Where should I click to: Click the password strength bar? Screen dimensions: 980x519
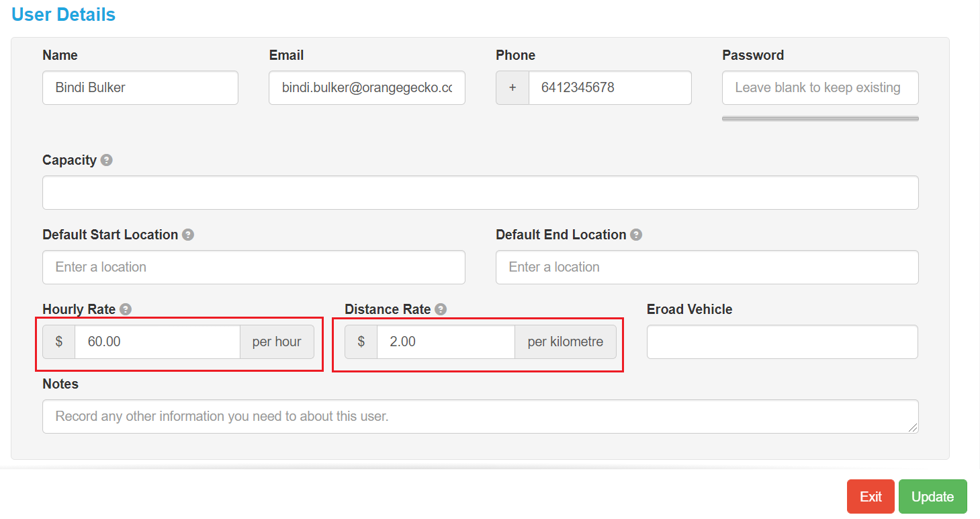[x=820, y=118]
